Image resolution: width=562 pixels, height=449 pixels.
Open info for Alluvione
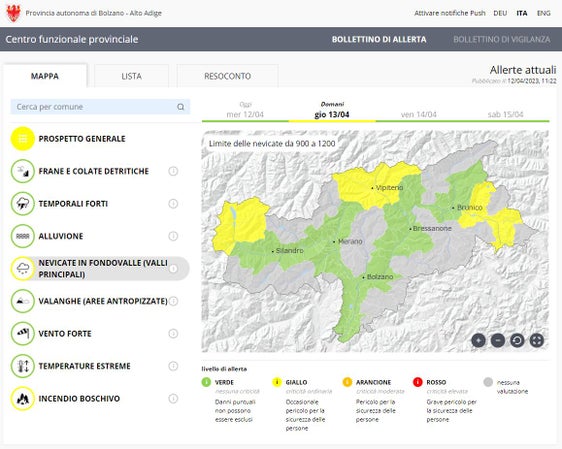[173, 236]
